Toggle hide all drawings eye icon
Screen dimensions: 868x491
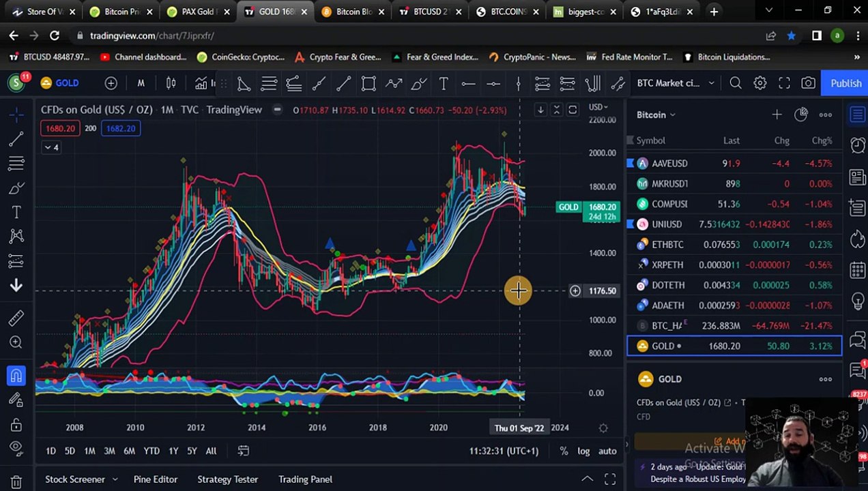(16, 449)
